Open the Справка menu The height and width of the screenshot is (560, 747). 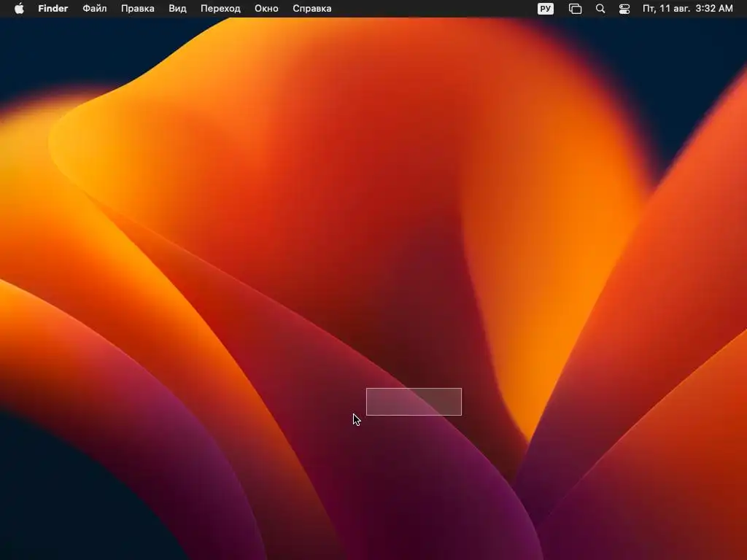point(312,9)
